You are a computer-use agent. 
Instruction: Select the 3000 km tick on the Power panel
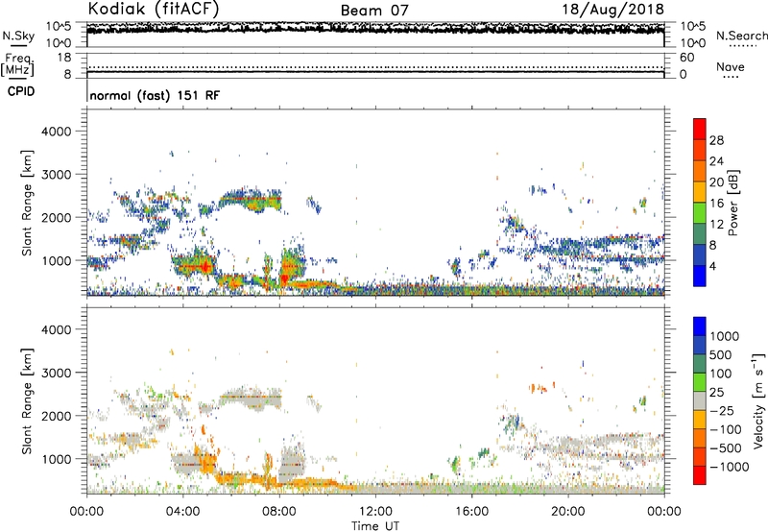pos(56,175)
